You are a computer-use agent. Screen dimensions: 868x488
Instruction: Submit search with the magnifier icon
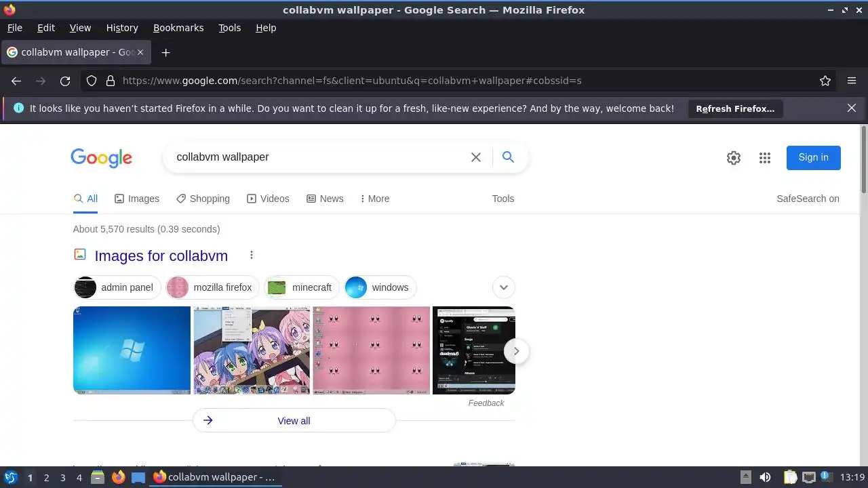pos(508,157)
